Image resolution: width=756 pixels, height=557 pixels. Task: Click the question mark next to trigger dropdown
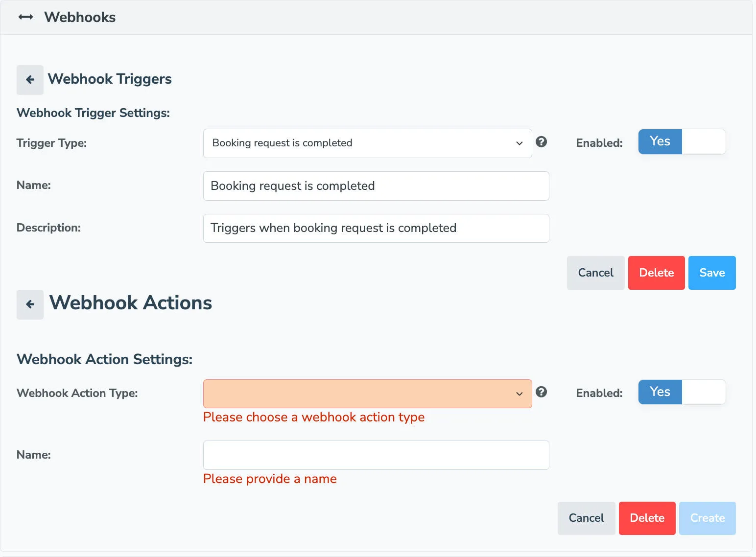click(x=542, y=142)
